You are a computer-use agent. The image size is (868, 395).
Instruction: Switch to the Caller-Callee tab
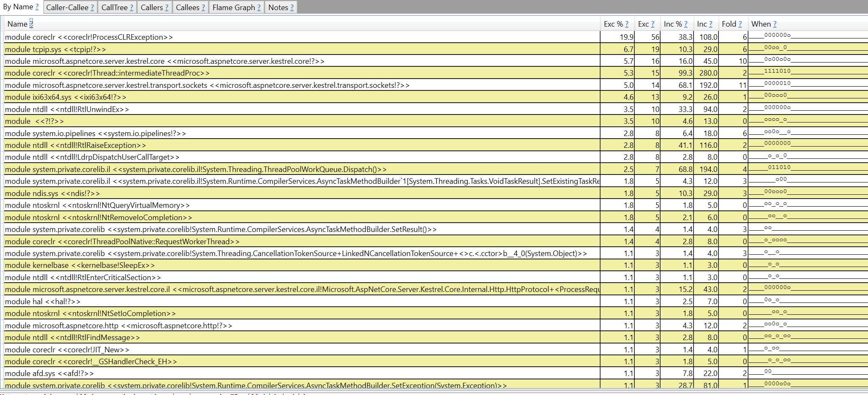67,7
